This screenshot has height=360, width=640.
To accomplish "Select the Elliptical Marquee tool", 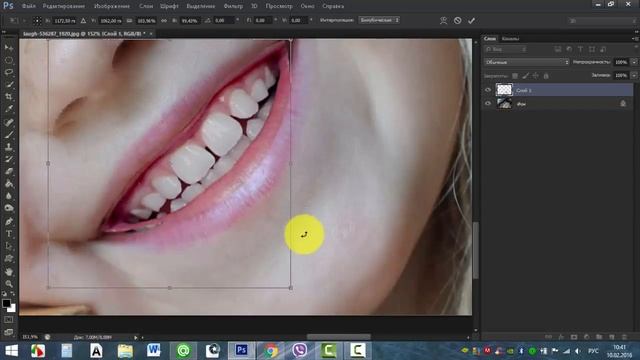I will [9, 60].
